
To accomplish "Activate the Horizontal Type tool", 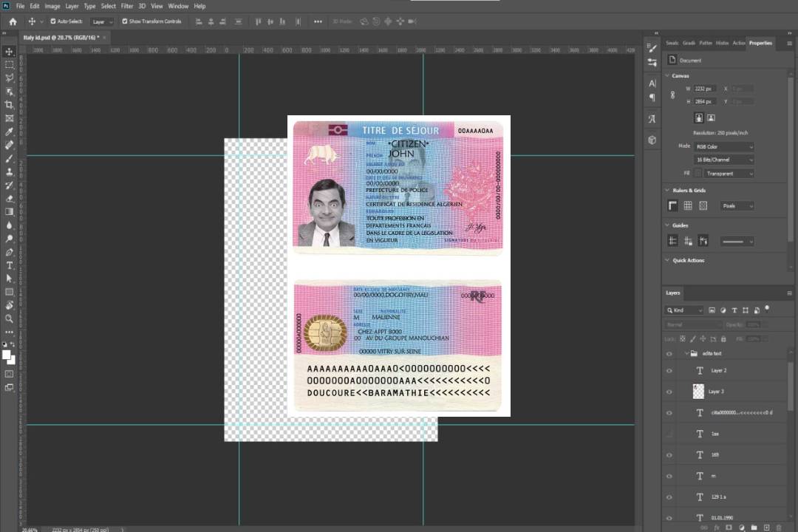I will click(x=10, y=265).
